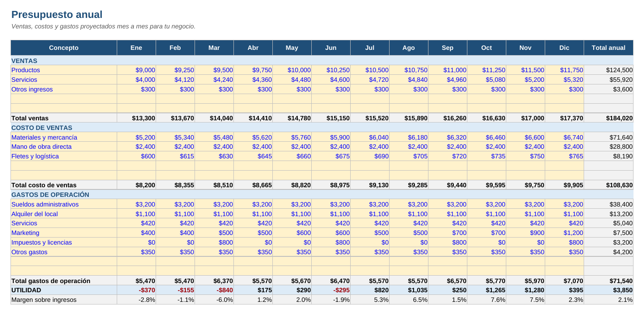Select Total costo May value $8,820

[292, 185]
